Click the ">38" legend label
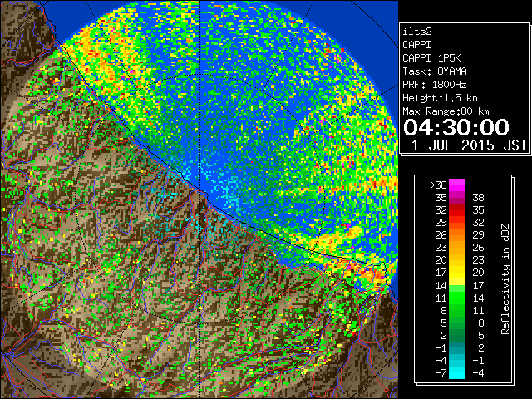 click(438, 185)
